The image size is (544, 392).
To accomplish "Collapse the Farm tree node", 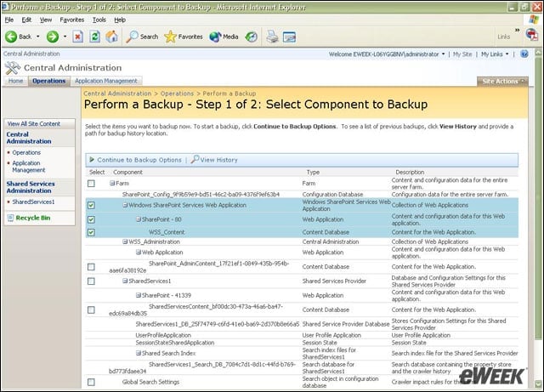I will (x=112, y=183).
